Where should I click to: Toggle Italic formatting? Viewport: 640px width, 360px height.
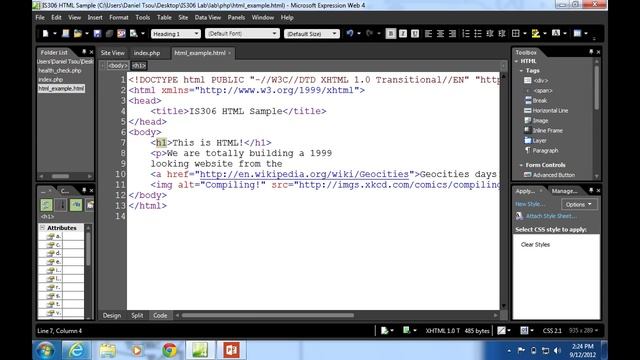403,33
